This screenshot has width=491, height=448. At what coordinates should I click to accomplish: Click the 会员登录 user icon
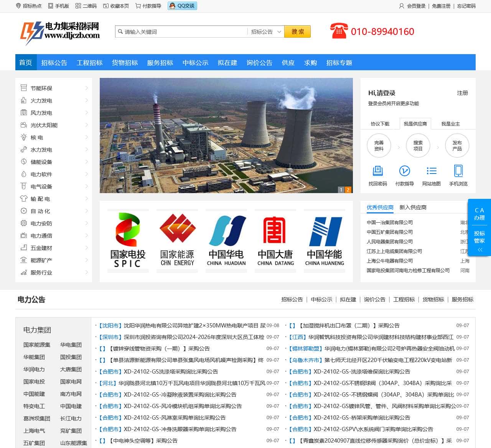point(402,6)
